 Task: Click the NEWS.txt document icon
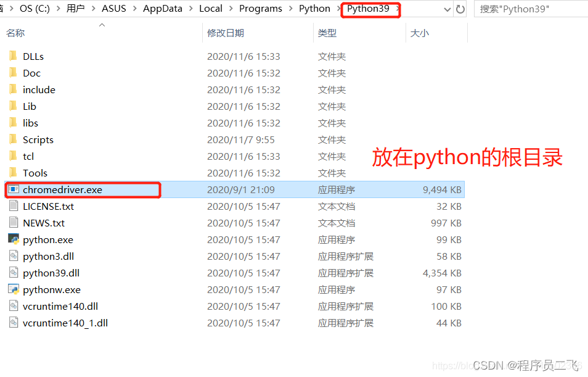[x=14, y=222]
